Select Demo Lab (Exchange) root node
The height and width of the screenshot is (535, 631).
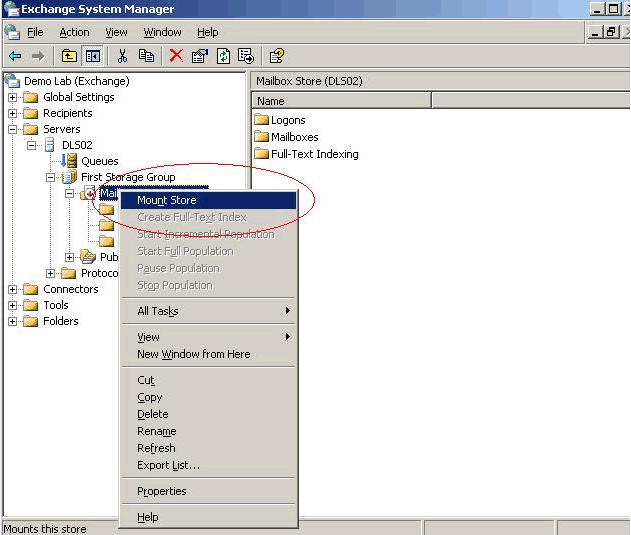76,81
